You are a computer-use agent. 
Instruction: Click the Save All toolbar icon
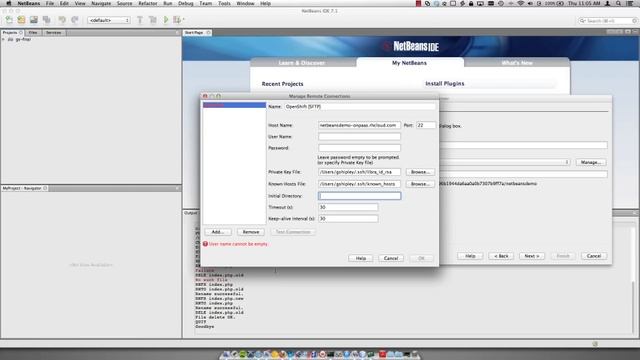click(x=47, y=20)
